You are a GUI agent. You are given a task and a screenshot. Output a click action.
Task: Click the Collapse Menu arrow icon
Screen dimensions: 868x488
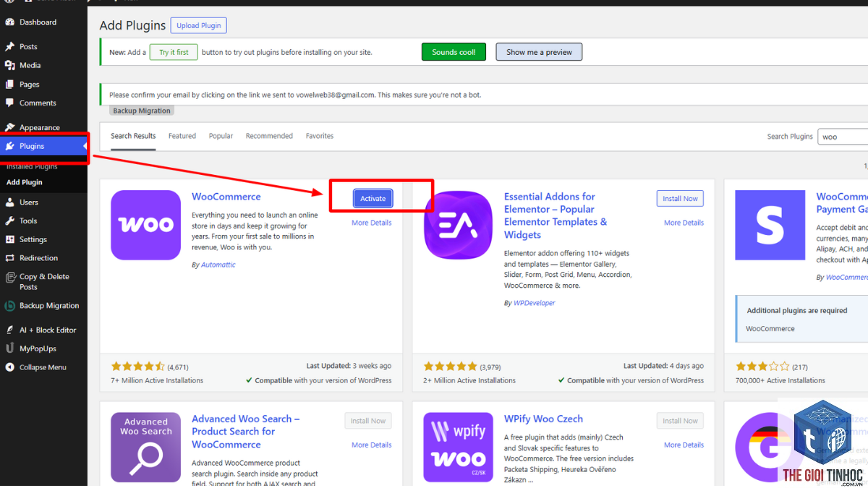point(9,367)
